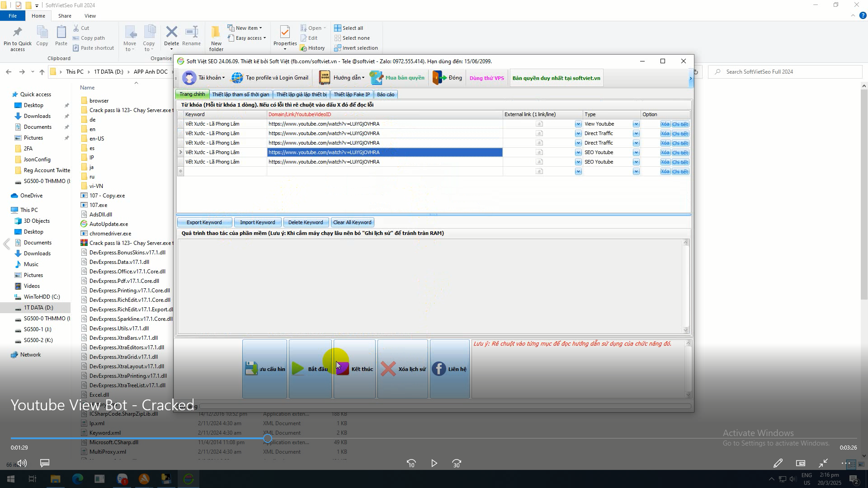Image resolution: width=868 pixels, height=488 pixels.
Task: Click the Kết thúc stop icon
Action: coord(343,369)
